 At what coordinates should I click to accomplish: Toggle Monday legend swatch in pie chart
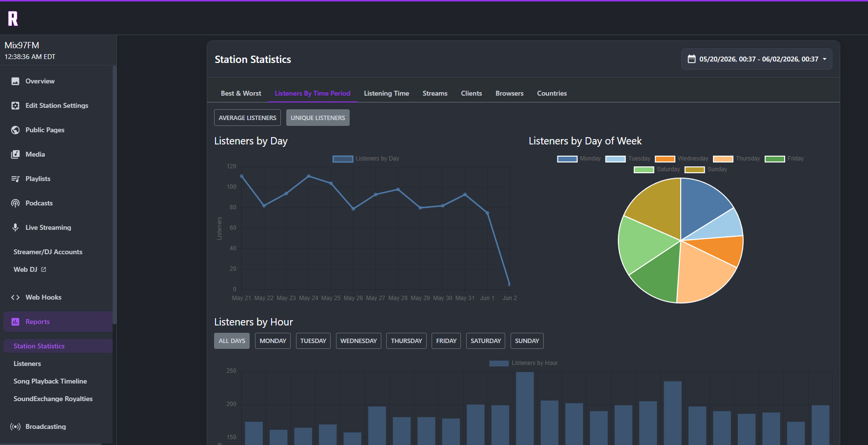pos(567,159)
